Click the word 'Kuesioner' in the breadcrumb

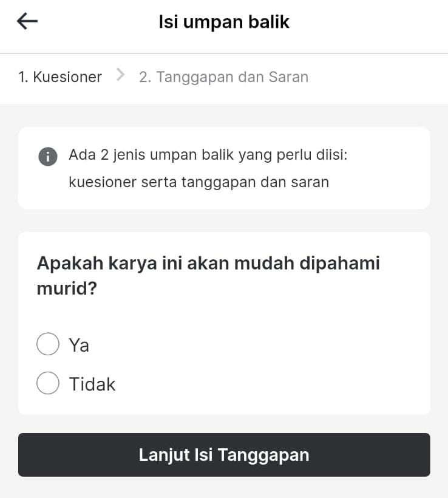(67, 77)
